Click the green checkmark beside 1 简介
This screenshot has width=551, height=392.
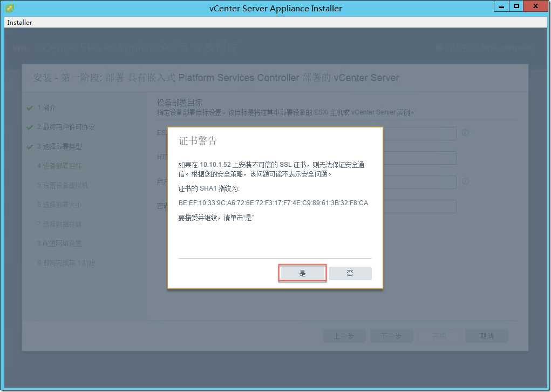pyautogui.click(x=30, y=108)
